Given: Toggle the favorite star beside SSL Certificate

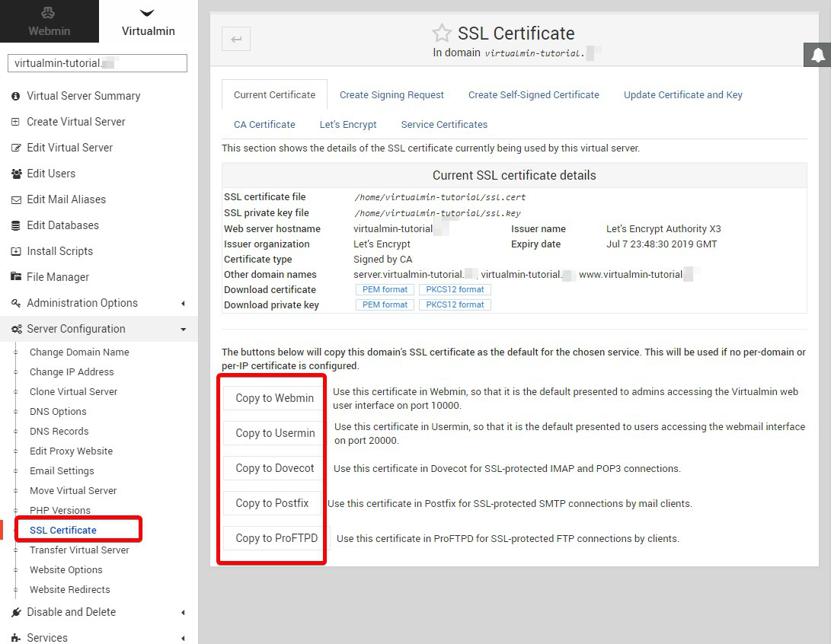Looking at the screenshot, I should coord(442,33).
